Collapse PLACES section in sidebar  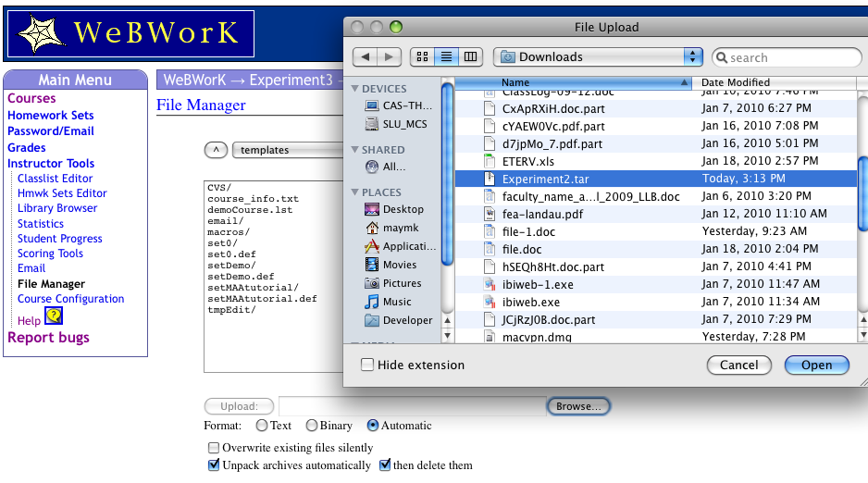[354, 192]
